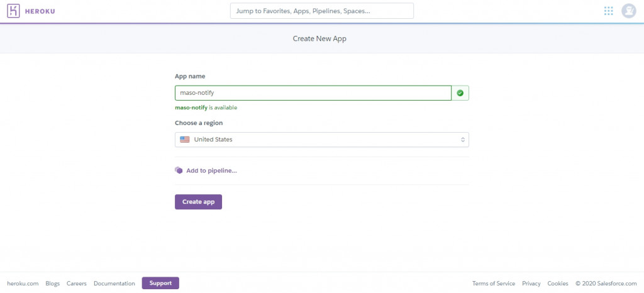The width and height of the screenshot is (644, 293).
Task: Click the Support button in footer
Action: (160, 283)
